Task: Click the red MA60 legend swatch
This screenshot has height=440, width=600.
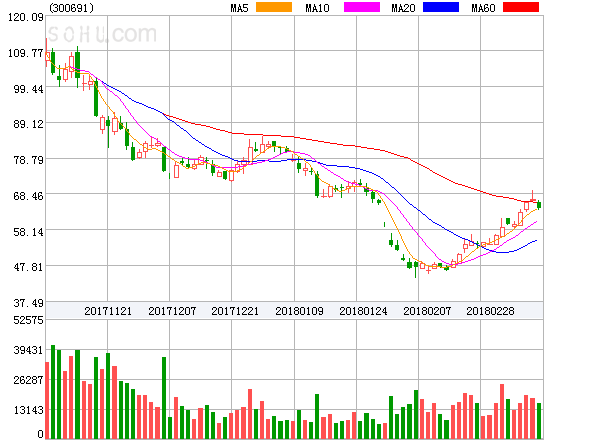Action: [x=521, y=7]
